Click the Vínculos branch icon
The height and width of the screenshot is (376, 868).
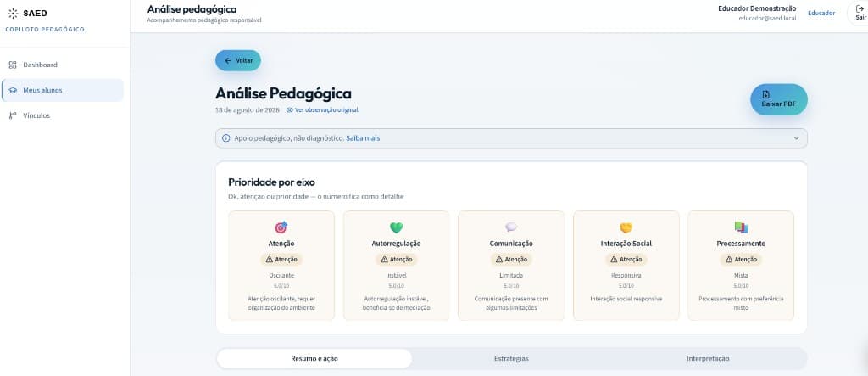coord(13,116)
